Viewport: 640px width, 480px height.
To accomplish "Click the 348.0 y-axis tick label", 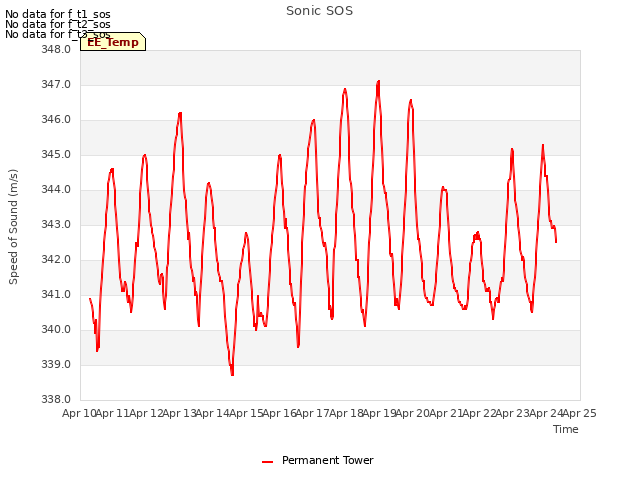I will (56, 49).
